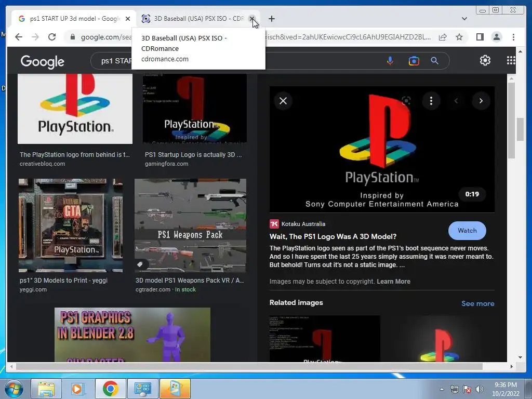Start voice search with the microphone icon
Viewport: 532px width, 399px height.
pyautogui.click(x=390, y=61)
